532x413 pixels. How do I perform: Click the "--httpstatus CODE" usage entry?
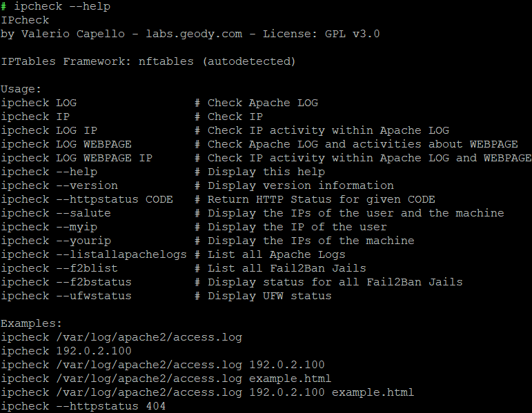coord(118,199)
